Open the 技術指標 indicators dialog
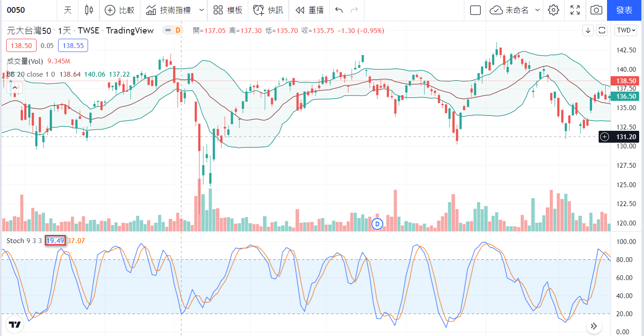The image size is (644, 336). (x=169, y=10)
